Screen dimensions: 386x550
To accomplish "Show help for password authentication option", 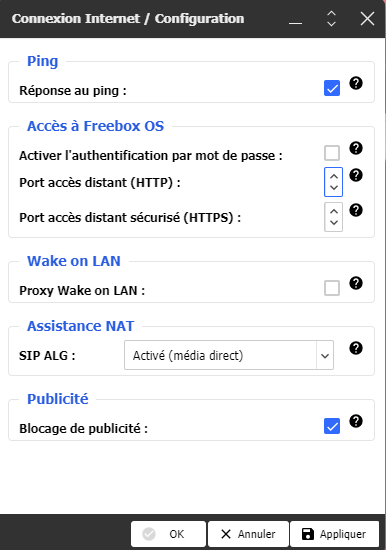I will (x=356, y=148).
